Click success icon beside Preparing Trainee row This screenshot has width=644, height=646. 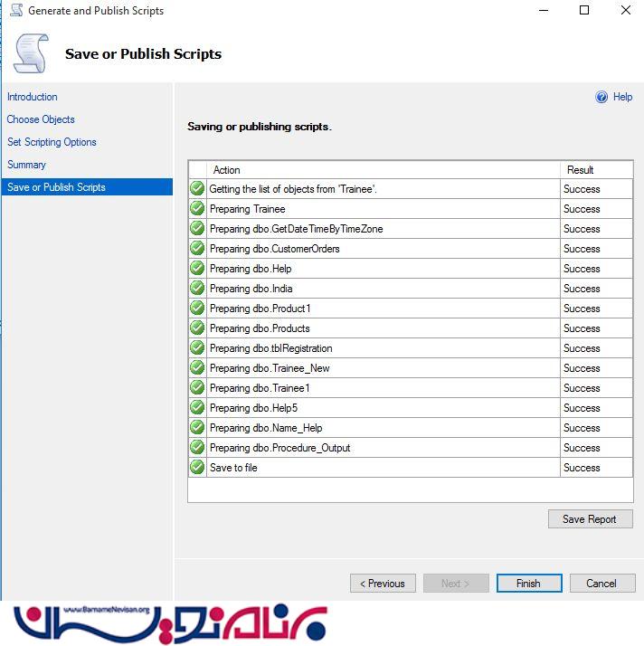197,209
